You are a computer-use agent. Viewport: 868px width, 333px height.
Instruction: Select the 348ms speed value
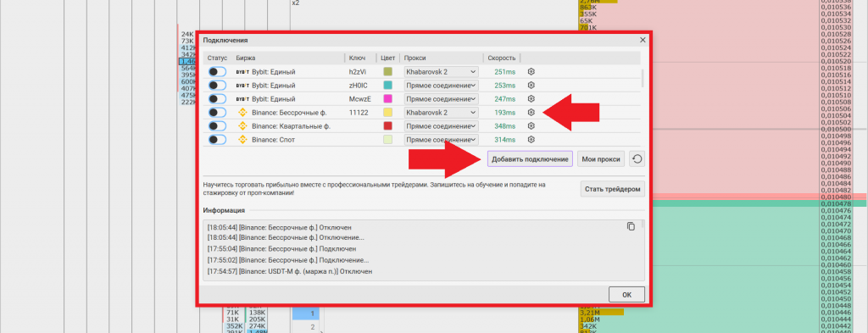pos(505,126)
